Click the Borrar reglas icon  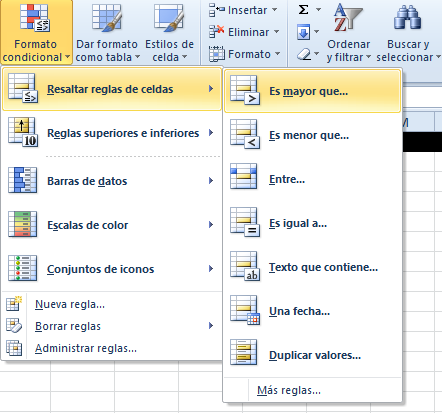coord(14,326)
